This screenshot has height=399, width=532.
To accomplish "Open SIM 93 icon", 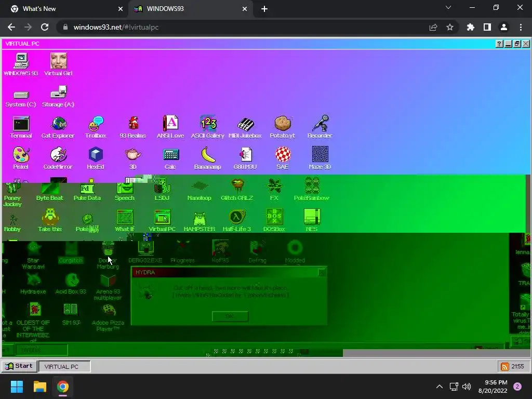I will (71, 314).
